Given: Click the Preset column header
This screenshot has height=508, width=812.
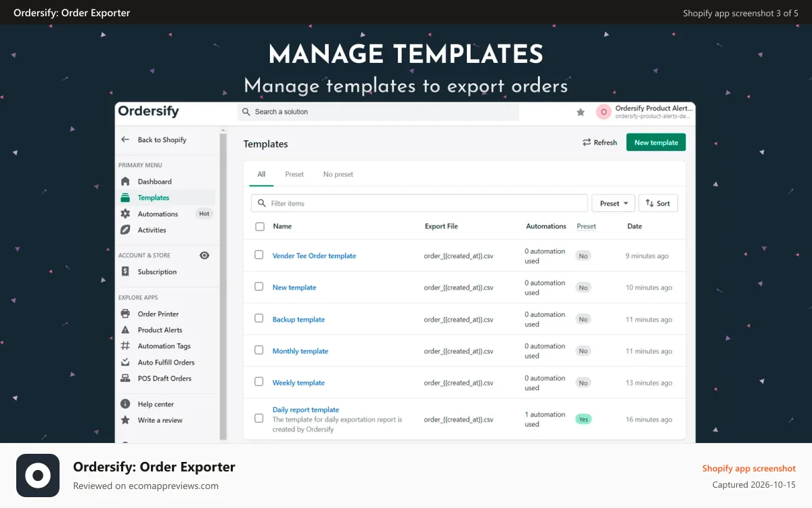Looking at the screenshot, I should [x=586, y=226].
